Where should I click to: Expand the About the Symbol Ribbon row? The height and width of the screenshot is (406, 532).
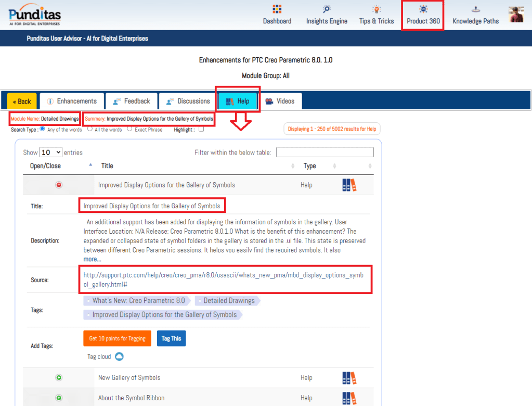pyautogui.click(x=59, y=398)
